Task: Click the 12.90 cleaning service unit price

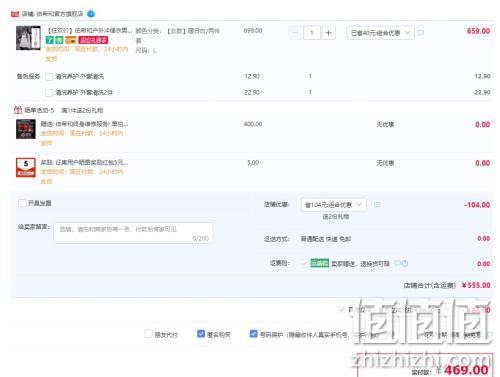Action: [252, 76]
